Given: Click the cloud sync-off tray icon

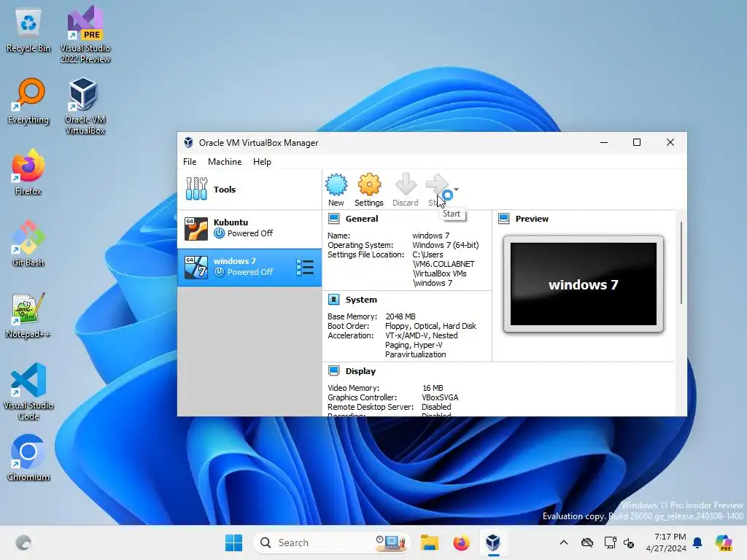Looking at the screenshot, I should (587, 542).
